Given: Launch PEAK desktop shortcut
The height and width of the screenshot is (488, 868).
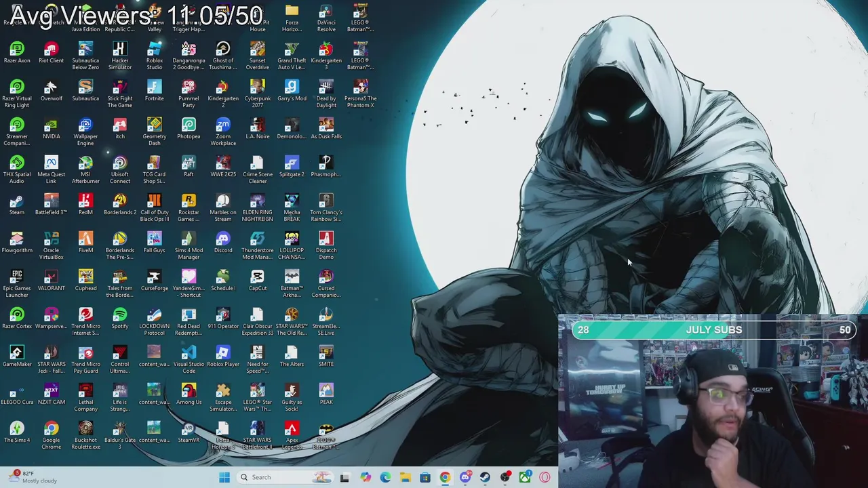Looking at the screenshot, I should pyautogui.click(x=326, y=394).
